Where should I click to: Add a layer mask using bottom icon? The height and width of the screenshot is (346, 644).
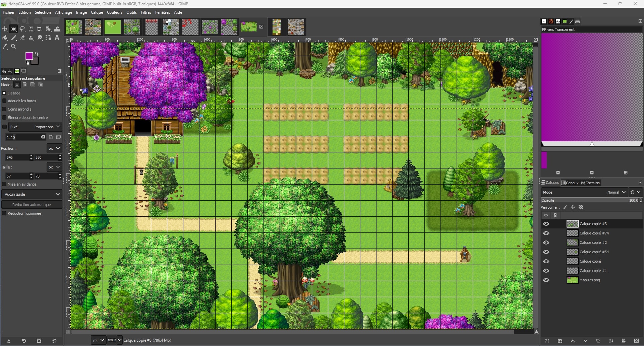click(x=624, y=341)
